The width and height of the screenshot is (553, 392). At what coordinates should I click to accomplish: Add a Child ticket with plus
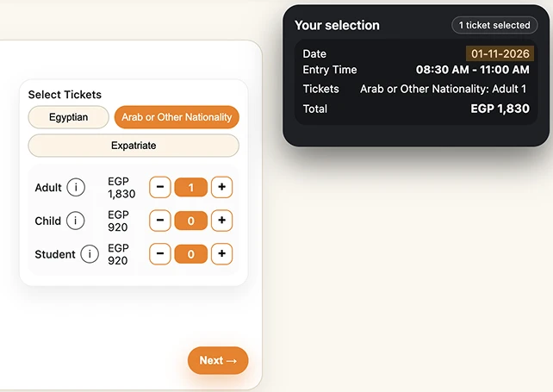(222, 221)
